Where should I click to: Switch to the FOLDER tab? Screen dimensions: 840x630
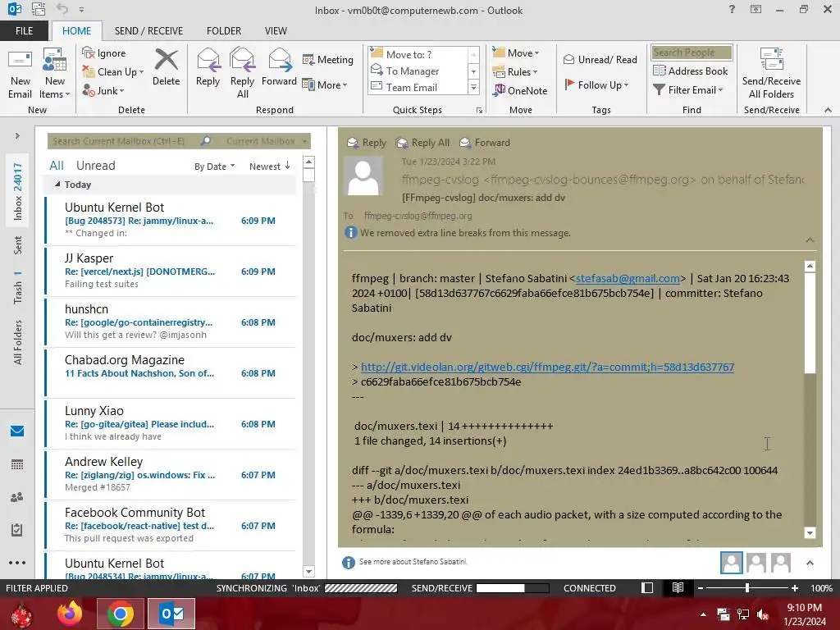(x=224, y=31)
